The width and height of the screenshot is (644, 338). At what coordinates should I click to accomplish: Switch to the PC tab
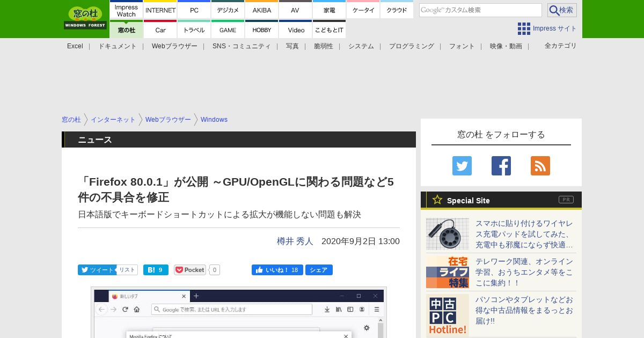[x=194, y=10]
